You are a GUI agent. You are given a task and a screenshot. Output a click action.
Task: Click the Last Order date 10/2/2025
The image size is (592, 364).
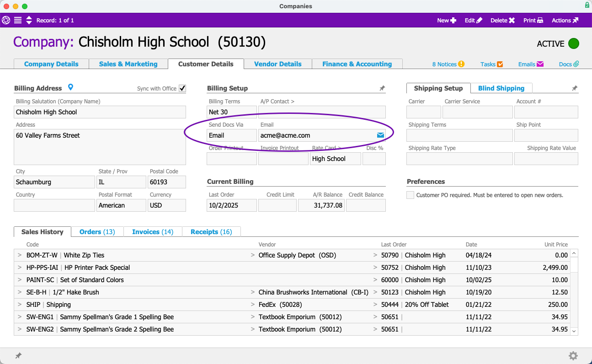click(x=232, y=205)
